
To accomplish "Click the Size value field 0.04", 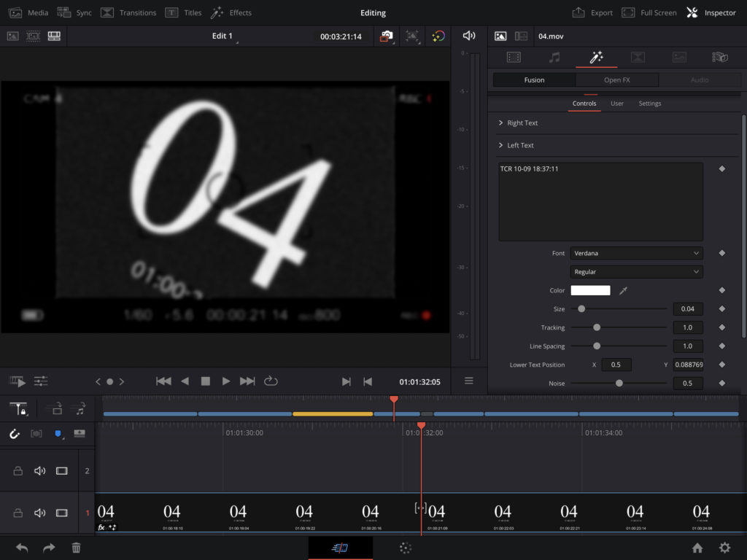I will [687, 309].
